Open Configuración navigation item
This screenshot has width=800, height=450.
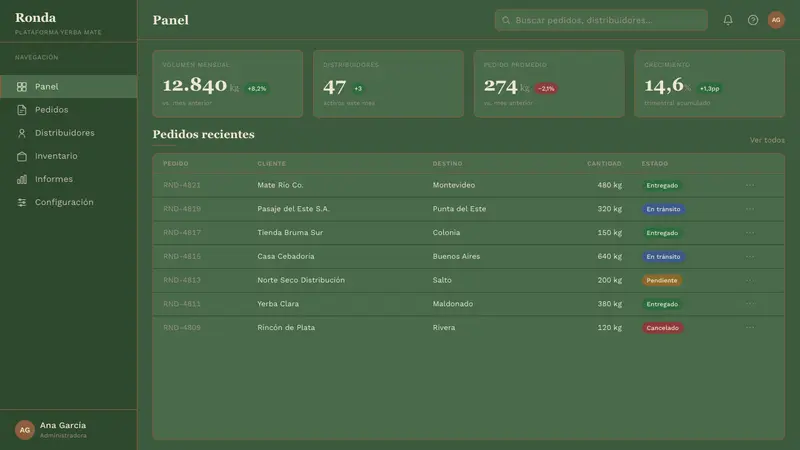[x=68, y=203]
